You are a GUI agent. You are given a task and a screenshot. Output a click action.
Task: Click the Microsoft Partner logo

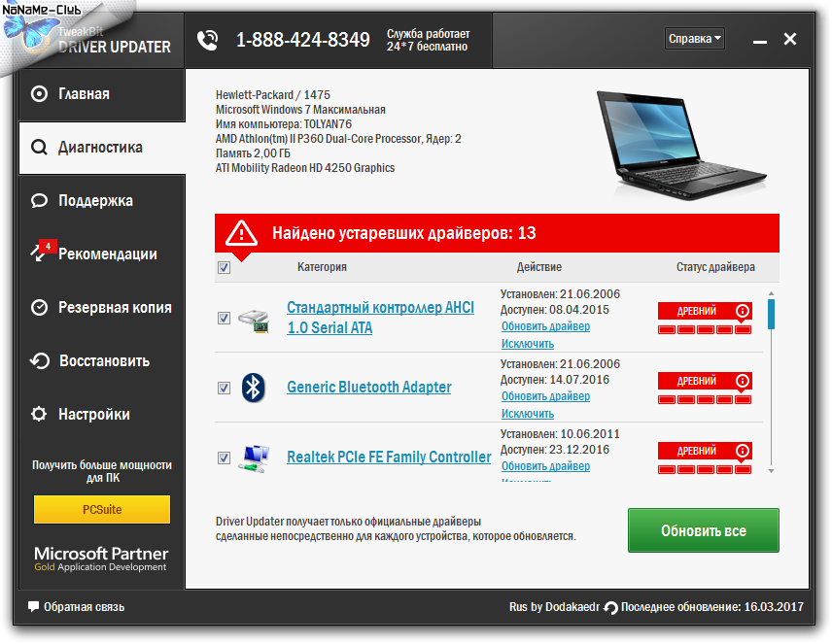click(x=101, y=559)
